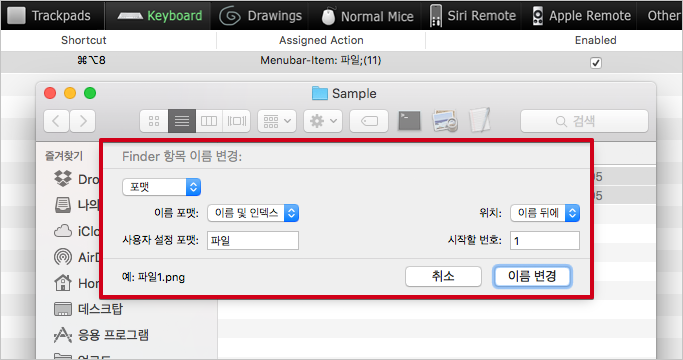
Task: Open the gear Action menu
Action: tap(323, 121)
